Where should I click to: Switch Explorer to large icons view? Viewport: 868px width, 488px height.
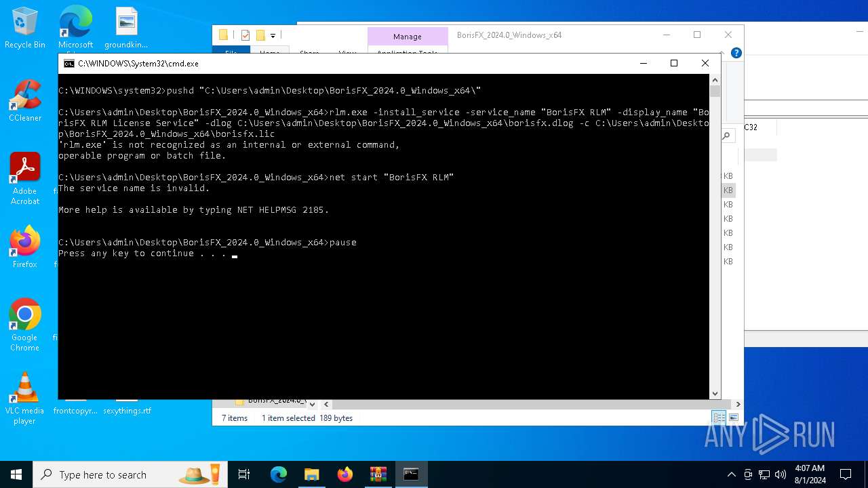coord(733,418)
